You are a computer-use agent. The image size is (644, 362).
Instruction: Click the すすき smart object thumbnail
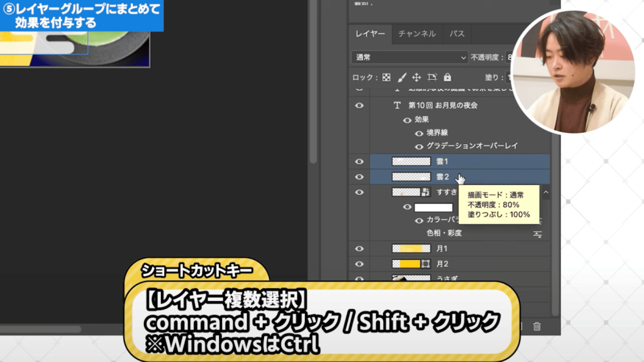410,192
